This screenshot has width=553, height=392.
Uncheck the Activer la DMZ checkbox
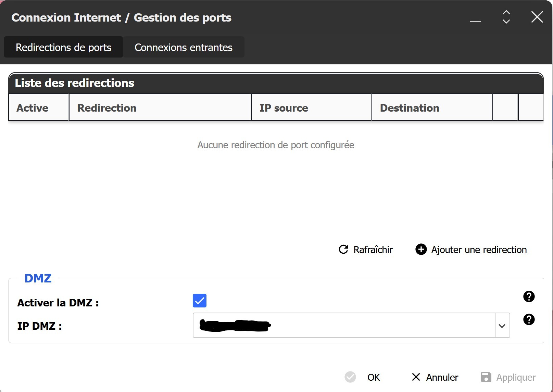click(x=200, y=301)
